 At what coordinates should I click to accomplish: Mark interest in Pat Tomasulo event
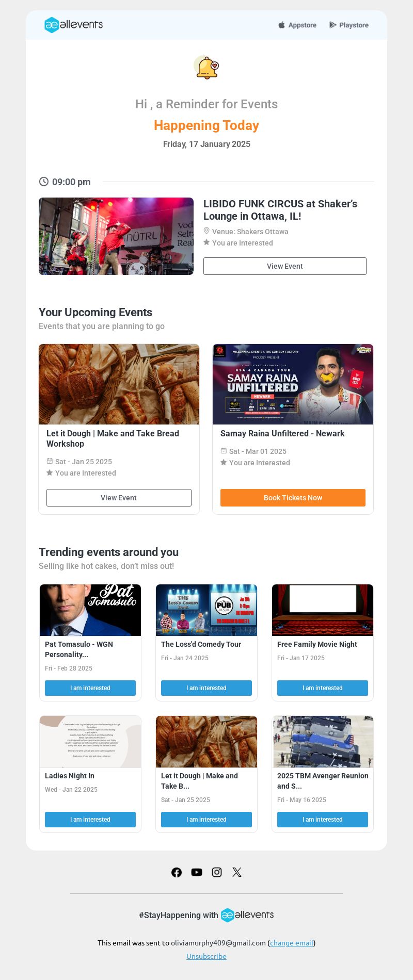pyautogui.click(x=90, y=688)
